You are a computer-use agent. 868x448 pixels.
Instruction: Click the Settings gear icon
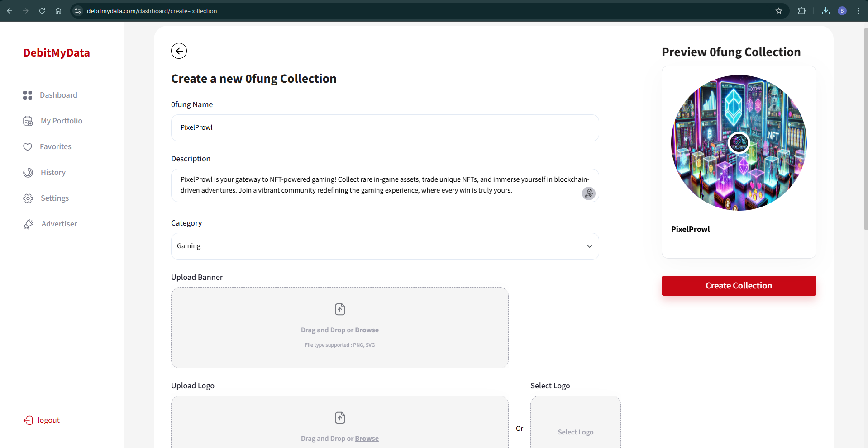[x=28, y=198]
